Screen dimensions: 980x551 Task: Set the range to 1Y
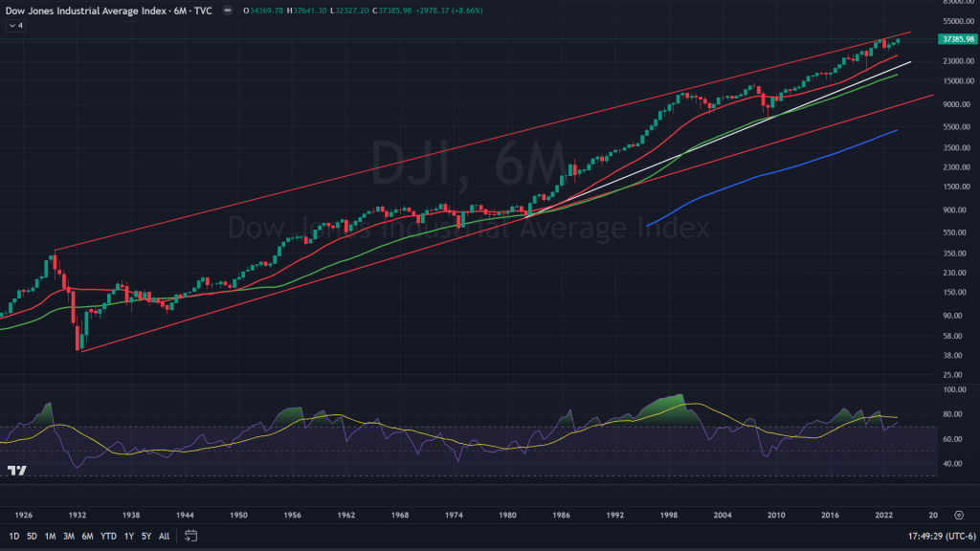[128, 535]
